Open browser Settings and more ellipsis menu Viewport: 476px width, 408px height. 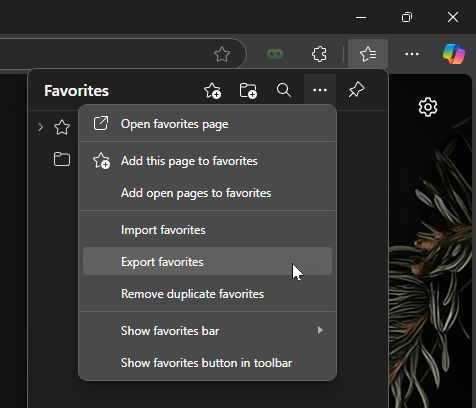coord(412,54)
